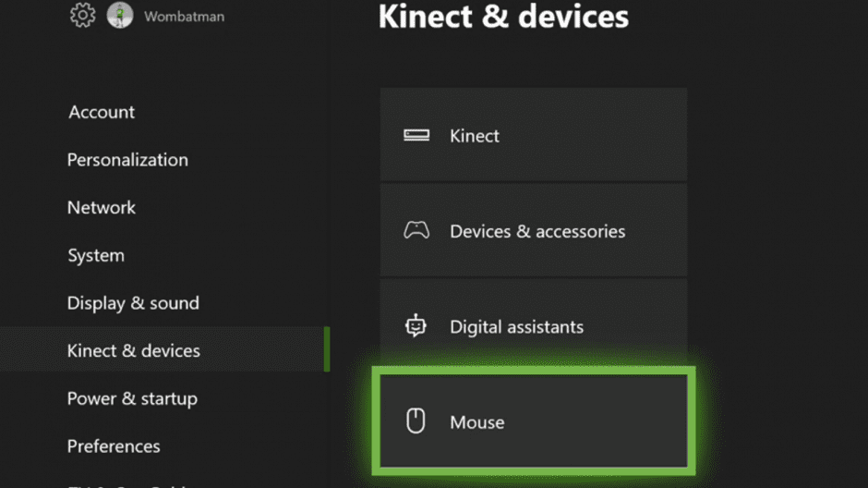This screenshot has height=488, width=868.
Task: Click the Wombatman username text
Action: click(184, 17)
